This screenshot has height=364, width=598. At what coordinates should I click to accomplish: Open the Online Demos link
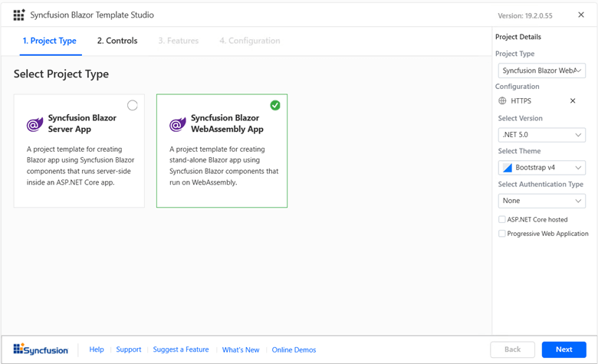[x=294, y=350]
